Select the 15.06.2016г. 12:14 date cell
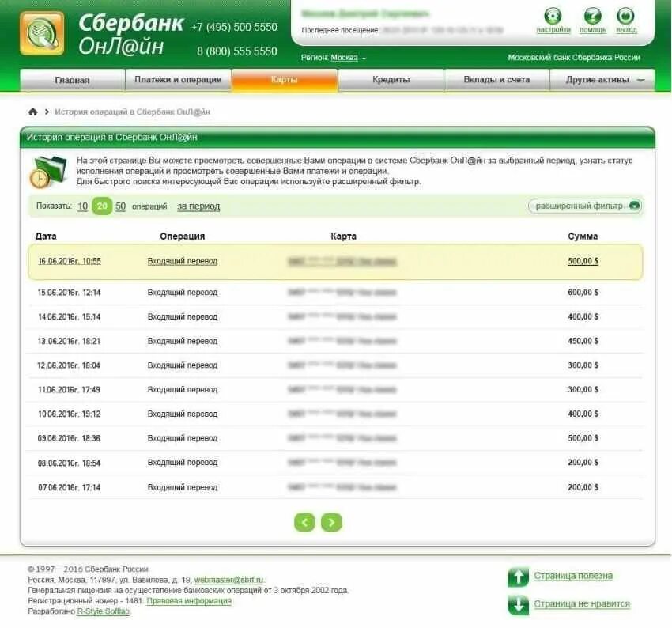The image size is (672, 628). 69,293
